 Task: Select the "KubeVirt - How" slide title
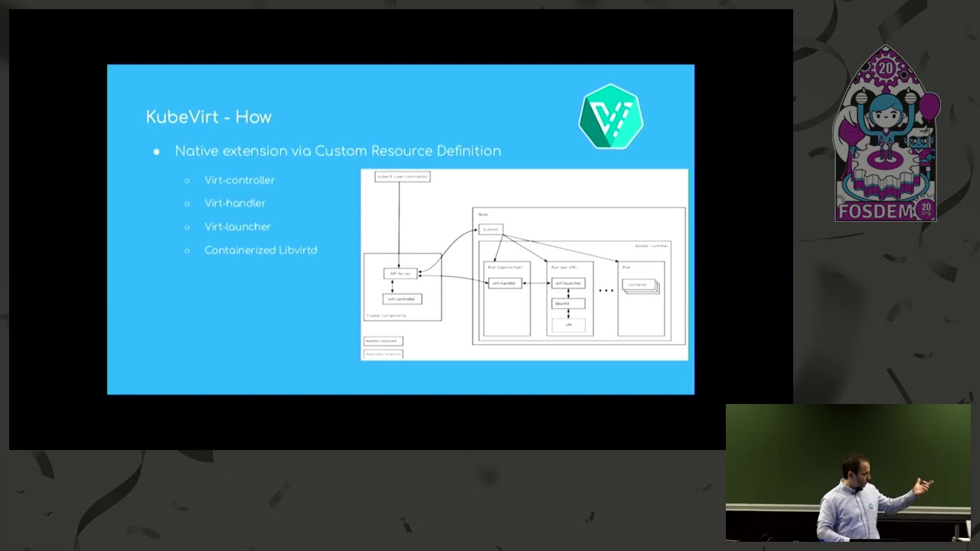pyautogui.click(x=209, y=117)
